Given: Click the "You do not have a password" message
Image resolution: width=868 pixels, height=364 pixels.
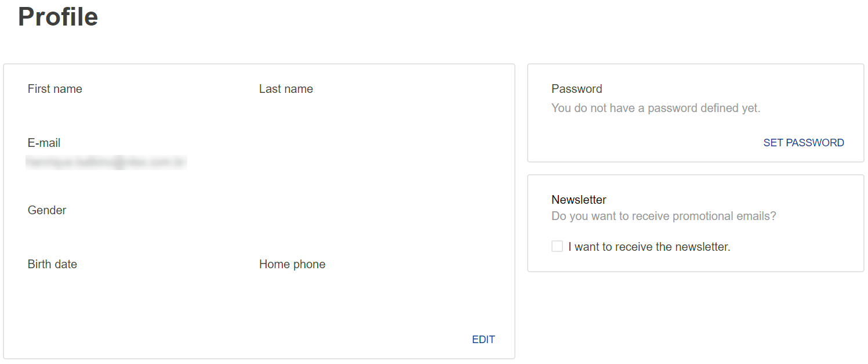Looking at the screenshot, I should click(x=655, y=108).
